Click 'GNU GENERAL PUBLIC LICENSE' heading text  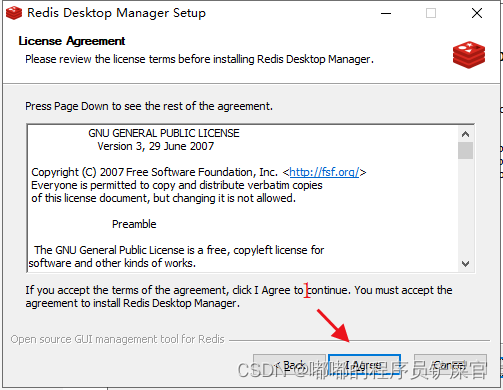[x=164, y=133]
